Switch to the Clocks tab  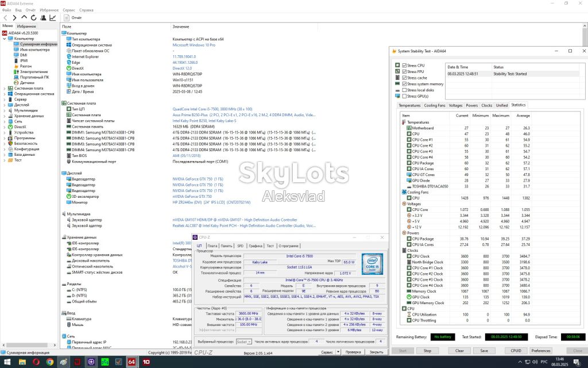(487, 106)
